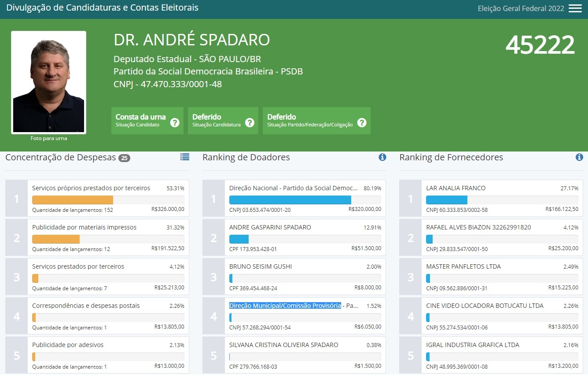588x377 pixels.
Task: Click help icon for Situação Candidatura
Action: tap(250, 122)
